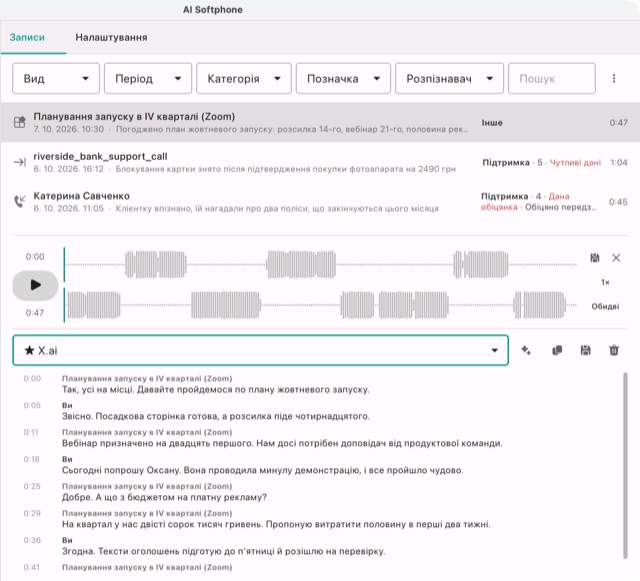Screen dimensions: 640x581
Task: Jump to transcript timestamp 0:36
Action: (x=32, y=540)
